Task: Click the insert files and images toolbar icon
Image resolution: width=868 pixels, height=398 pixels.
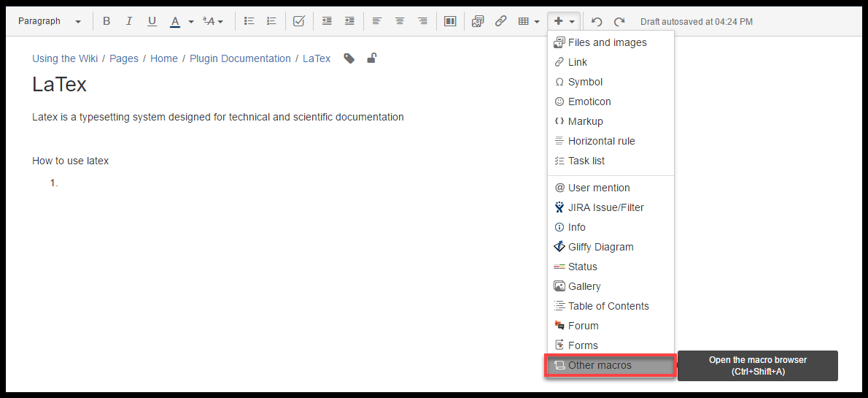Action: point(478,21)
